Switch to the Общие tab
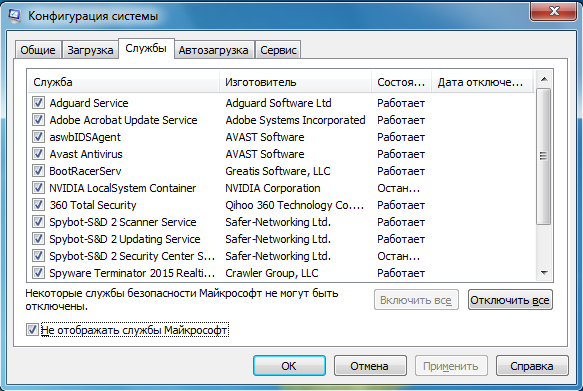583x391 pixels. [x=38, y=50]
